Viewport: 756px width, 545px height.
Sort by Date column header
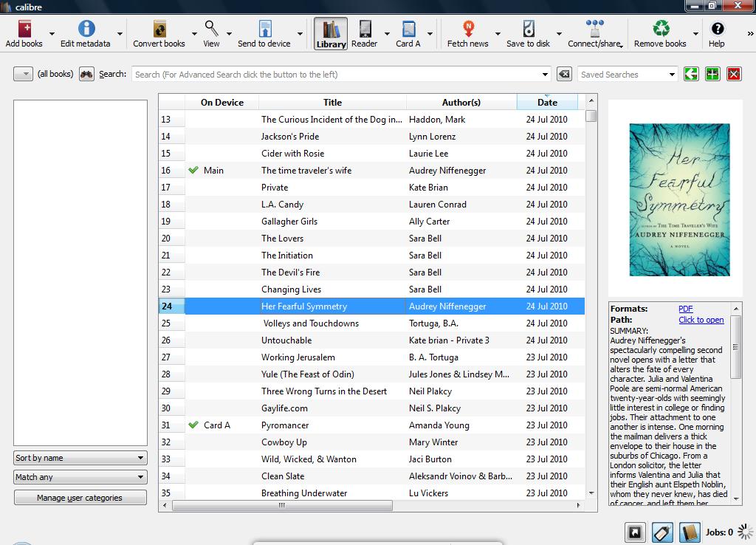[x=547, y=102]
